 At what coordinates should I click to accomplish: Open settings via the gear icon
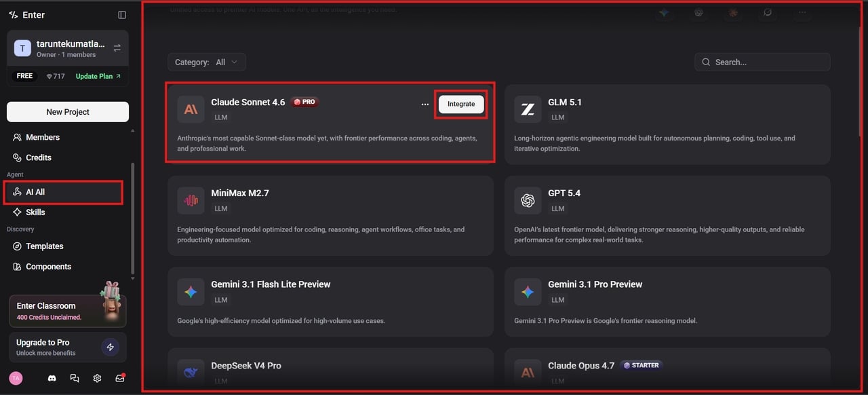(98, 378)
